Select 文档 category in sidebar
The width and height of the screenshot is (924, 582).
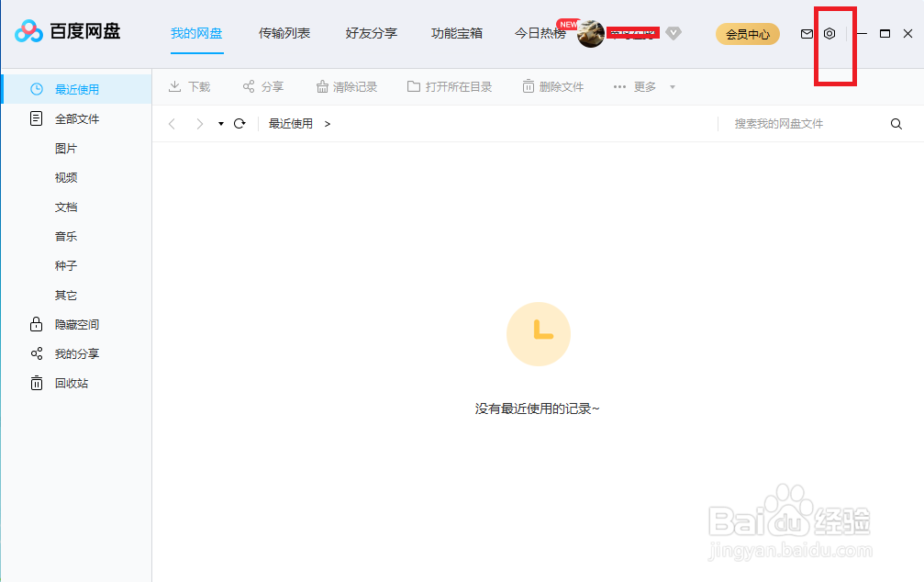tap(66, 207)
